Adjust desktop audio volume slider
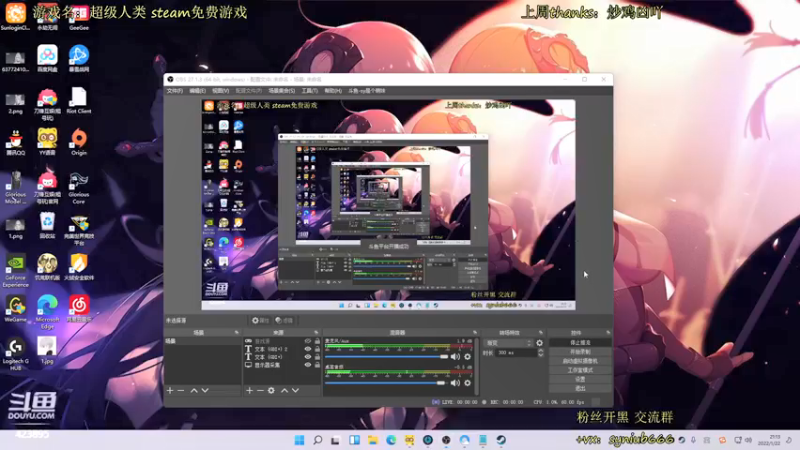Screen dimensions: 800x450 [385, 383]
